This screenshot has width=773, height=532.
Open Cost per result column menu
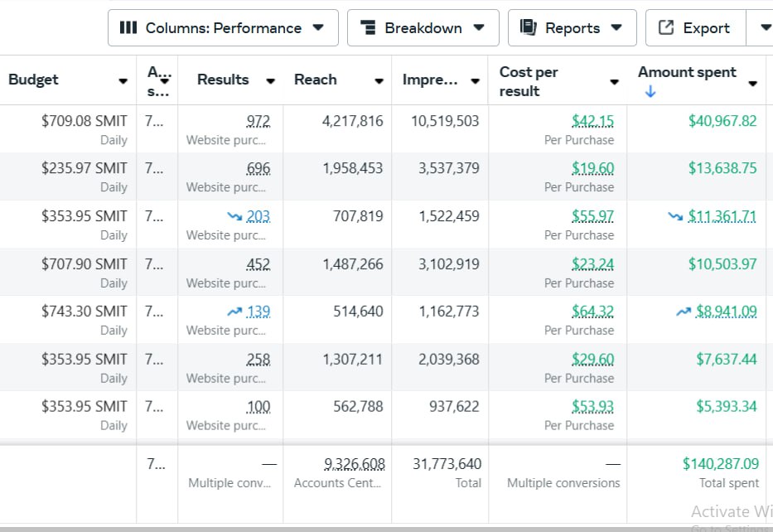614,81
